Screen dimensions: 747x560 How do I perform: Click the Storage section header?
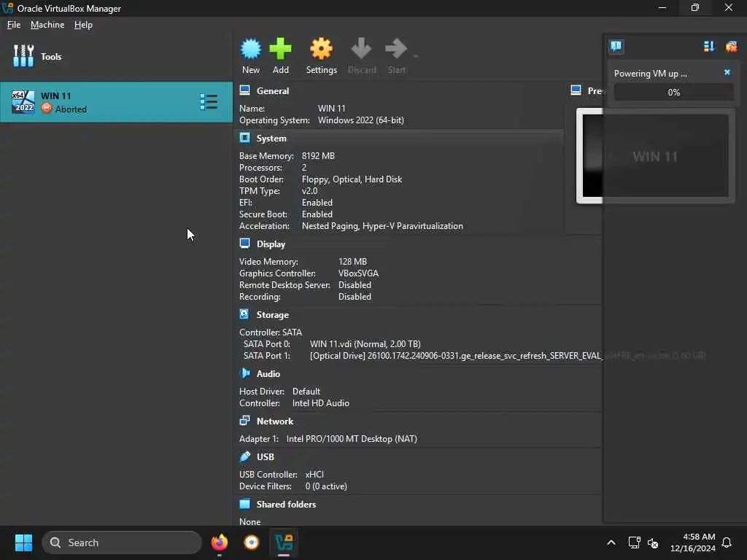[273, 315]
